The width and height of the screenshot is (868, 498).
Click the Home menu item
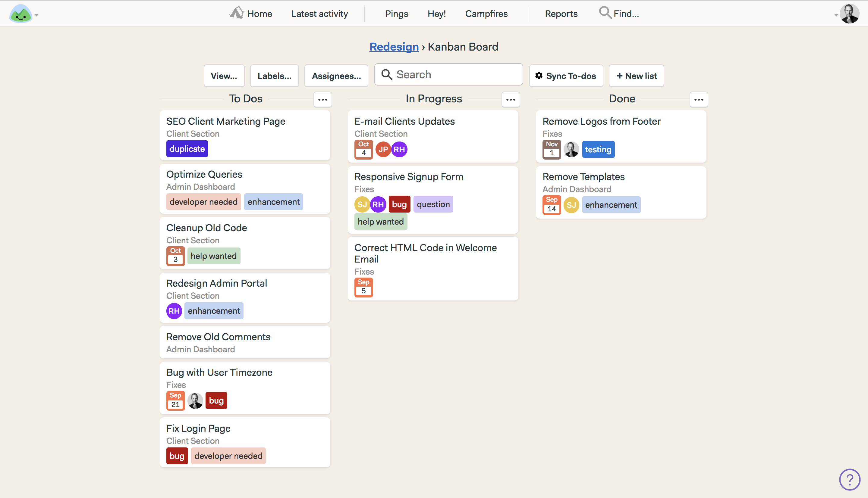click(x=260, y=13)
